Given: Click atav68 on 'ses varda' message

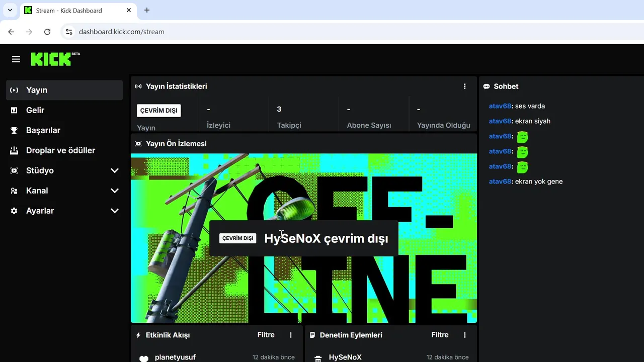Looking at the screenshot, I should pos(500,106).
